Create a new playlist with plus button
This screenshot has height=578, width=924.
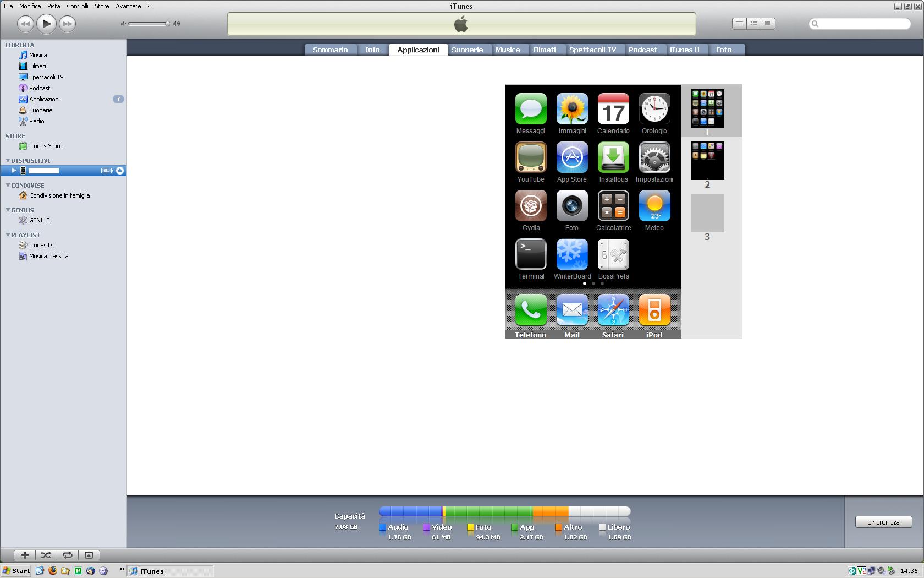[x=25, y=555]
